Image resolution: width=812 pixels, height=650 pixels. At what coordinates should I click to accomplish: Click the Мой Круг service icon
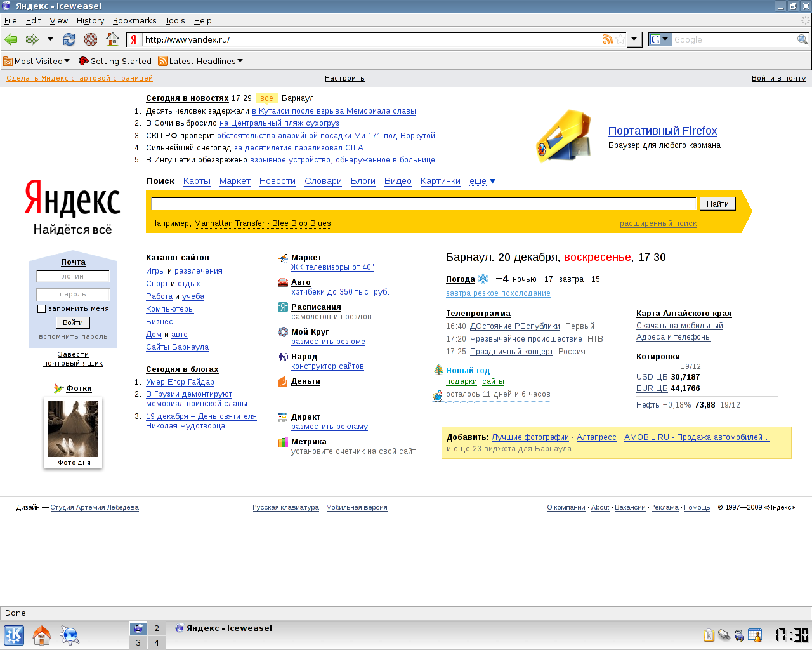283,332
